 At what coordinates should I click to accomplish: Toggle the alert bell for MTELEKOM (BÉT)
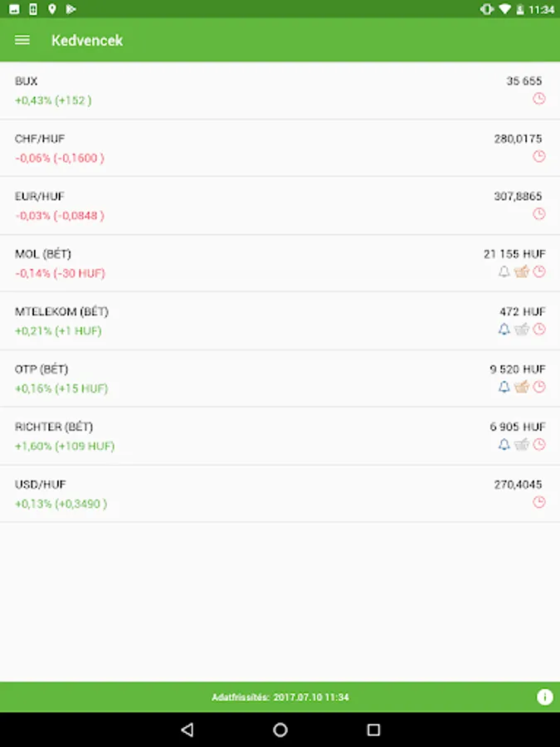pos(504,330)
